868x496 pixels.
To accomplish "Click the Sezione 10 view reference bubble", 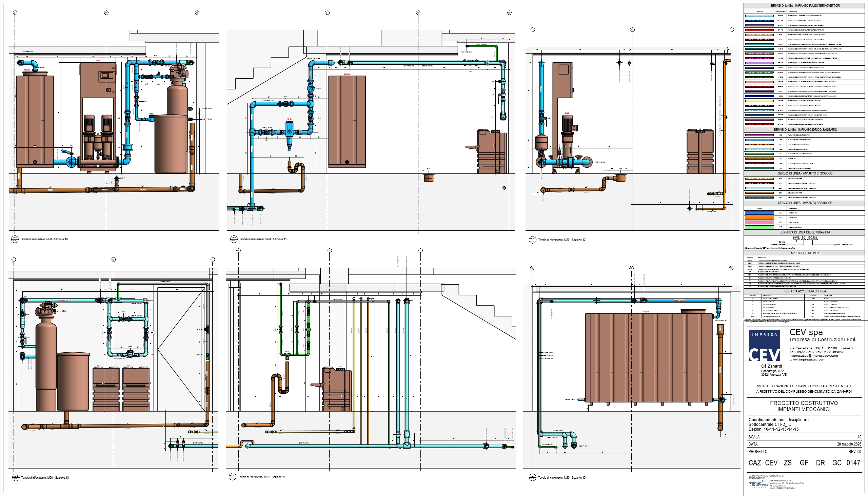I will pos(15,239).
